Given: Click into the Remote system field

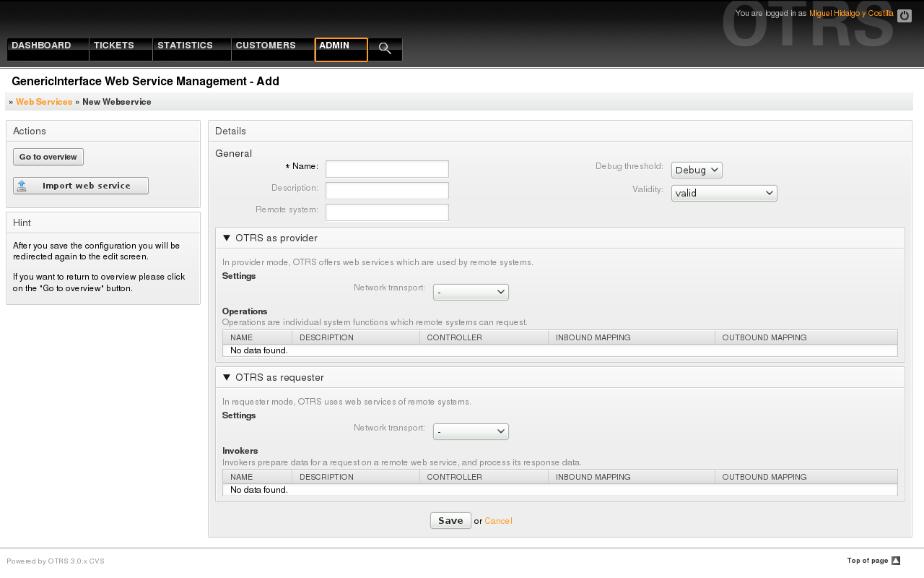Looking at the screenshot, I should point(387,212).
